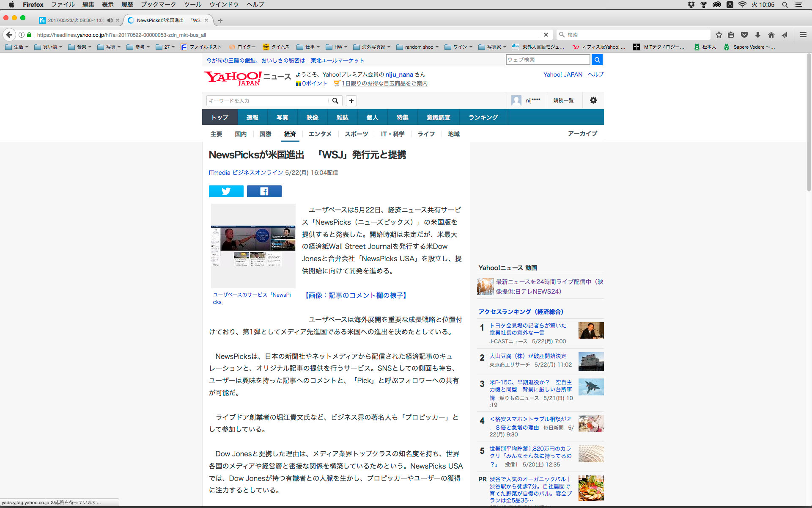Open the 画像：記事のコメント欄の様子 link
The height and width of the screenshot is (508, 812).
click(356, 295)
